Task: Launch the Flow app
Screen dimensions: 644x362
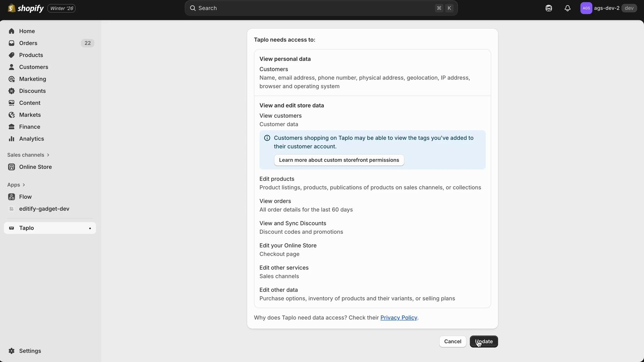Action: pos(26,197)
